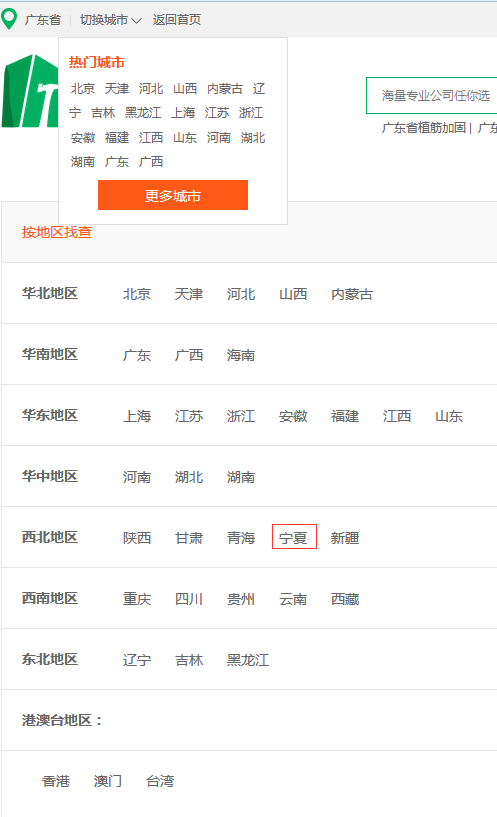Choose 上海 in the 华东地区 row

coord(136,416)
